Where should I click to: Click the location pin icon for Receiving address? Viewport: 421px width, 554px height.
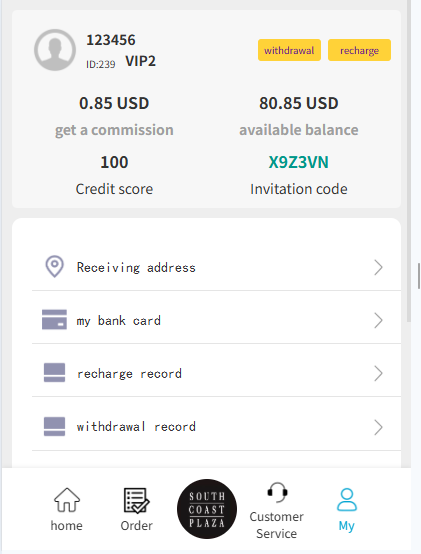[54, 266]
